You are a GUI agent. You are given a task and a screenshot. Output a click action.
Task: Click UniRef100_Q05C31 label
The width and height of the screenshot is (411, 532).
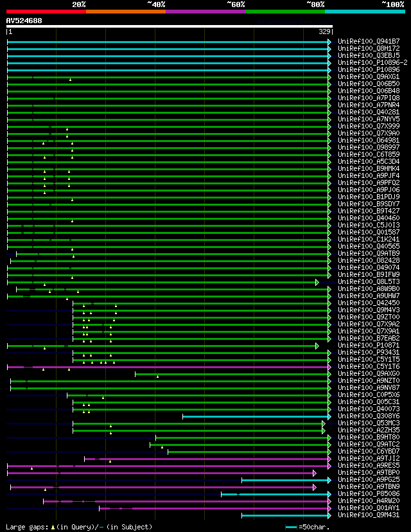(369, 402)
